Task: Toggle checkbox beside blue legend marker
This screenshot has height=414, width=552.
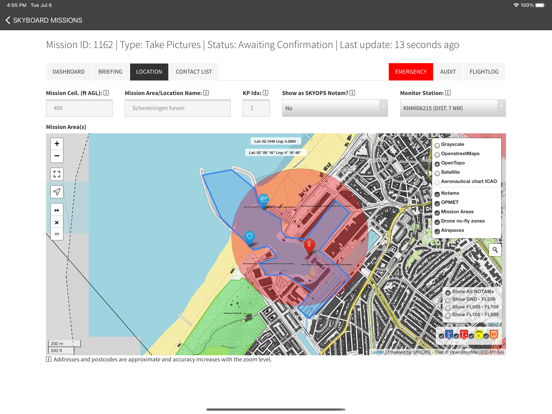Action: pos(441,336)
